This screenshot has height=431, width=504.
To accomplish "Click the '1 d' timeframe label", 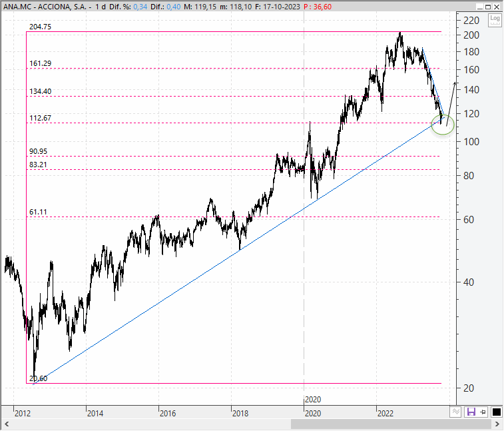I will click(101, 7).
